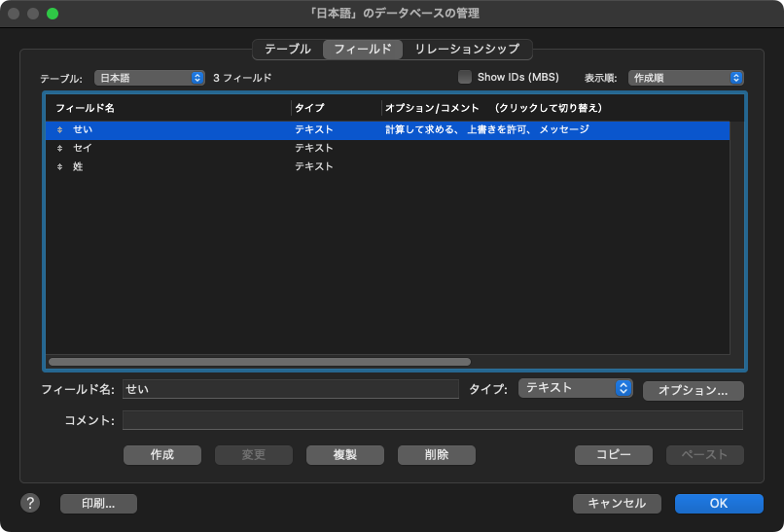The height and width of the screenshot is (532, 784).
Task: Select the セイ field row
Action: [x=387, y=149]
